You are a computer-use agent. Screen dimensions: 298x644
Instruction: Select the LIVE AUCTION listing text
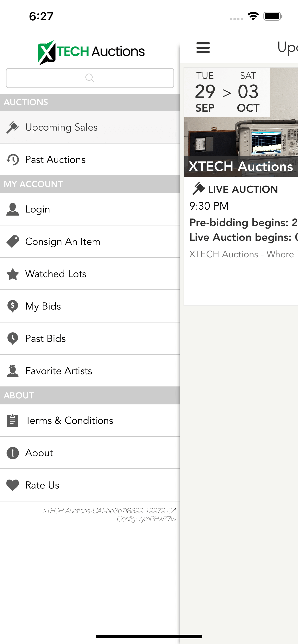243,190
